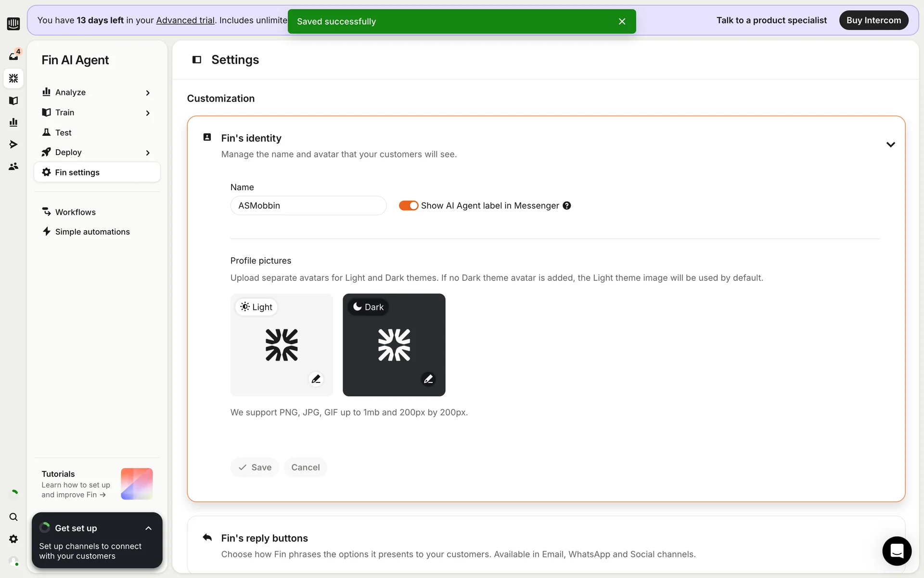Open Workflows in sidebar
Viewport: 924px width, 578px height.
tap(76, 212)
